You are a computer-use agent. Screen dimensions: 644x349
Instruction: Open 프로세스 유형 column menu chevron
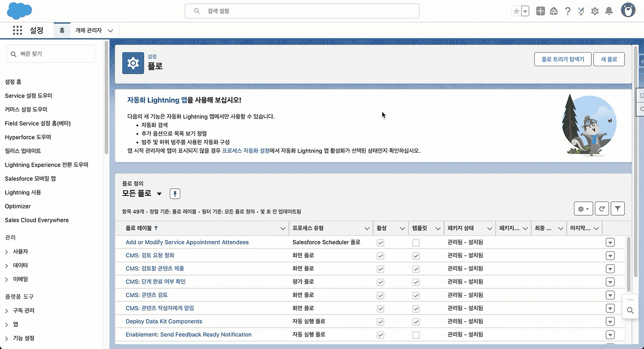(x=367, y=229)
